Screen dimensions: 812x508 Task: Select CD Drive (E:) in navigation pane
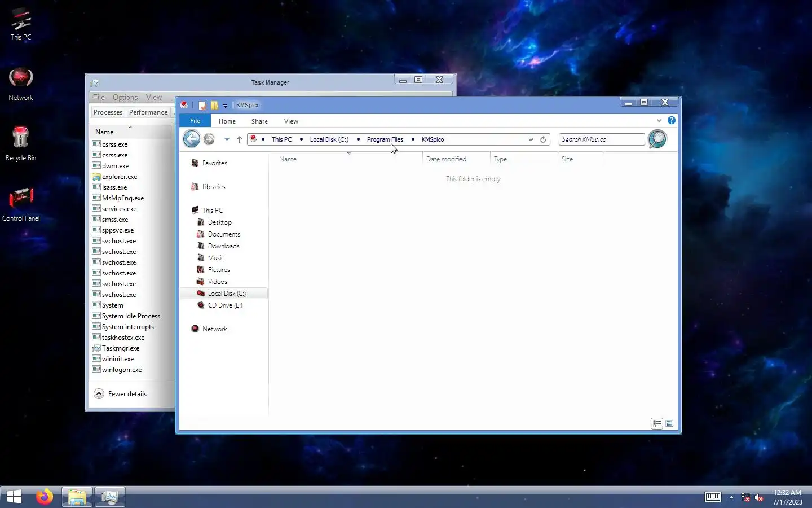[225, 305]
